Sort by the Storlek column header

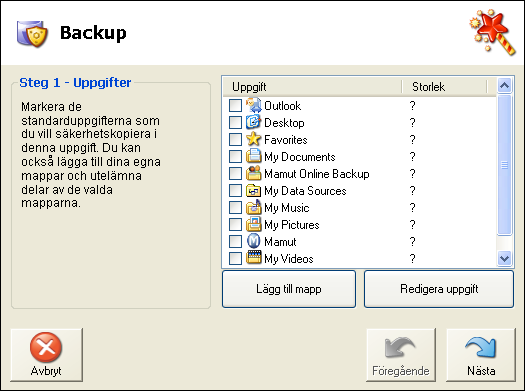tap(444, 87)
